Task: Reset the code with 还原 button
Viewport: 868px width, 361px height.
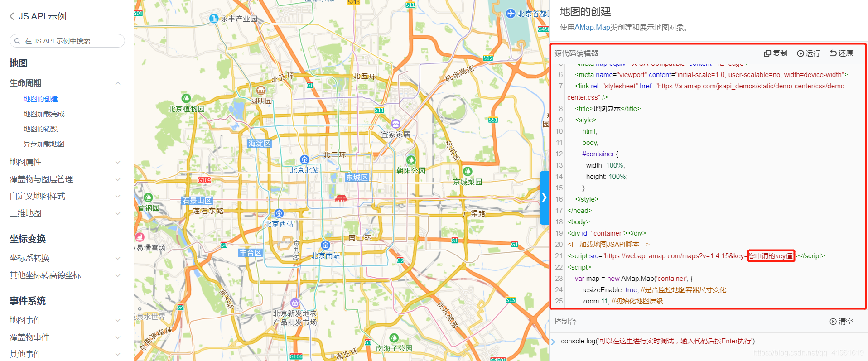Action: [841, 53]
